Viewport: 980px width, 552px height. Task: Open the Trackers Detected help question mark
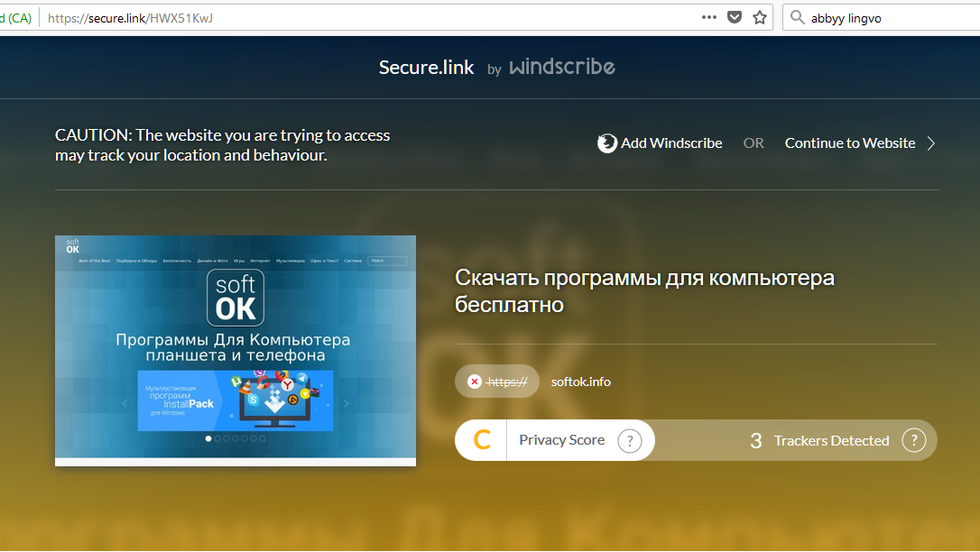click(x=914, y=440)
